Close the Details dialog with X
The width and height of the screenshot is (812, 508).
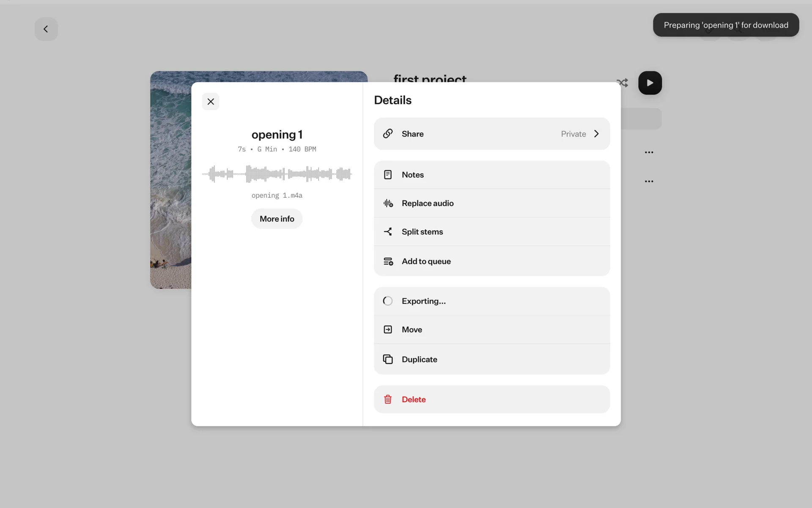point(211,102)
